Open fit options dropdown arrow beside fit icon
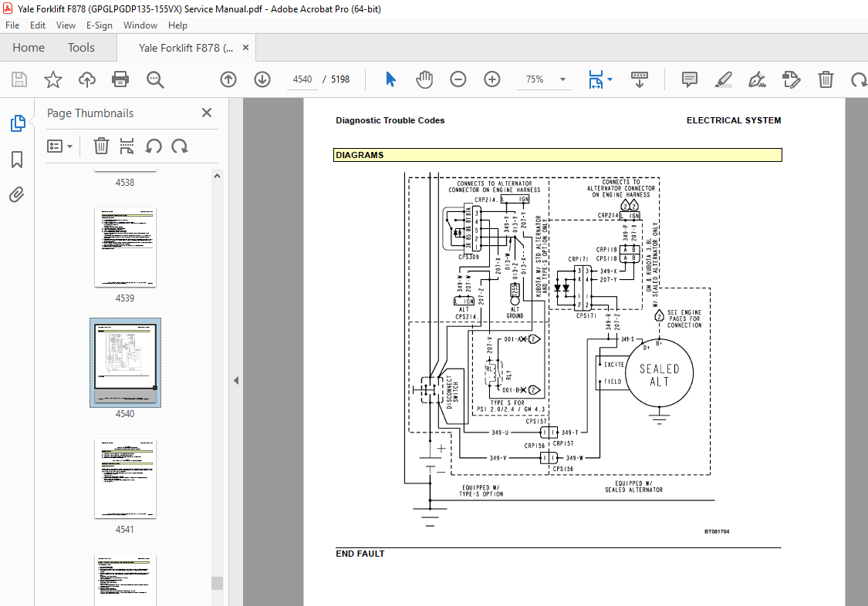868x606 pixels. [610, 79]
